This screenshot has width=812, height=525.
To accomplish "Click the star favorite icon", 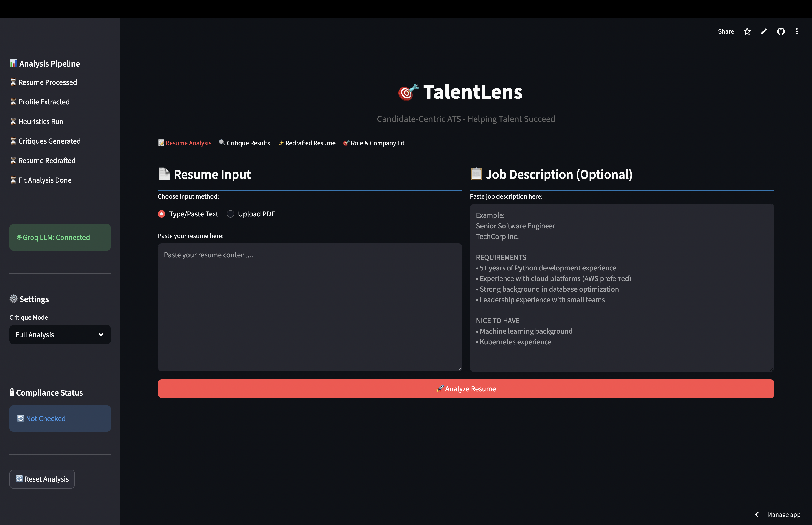I will point(747,31).
